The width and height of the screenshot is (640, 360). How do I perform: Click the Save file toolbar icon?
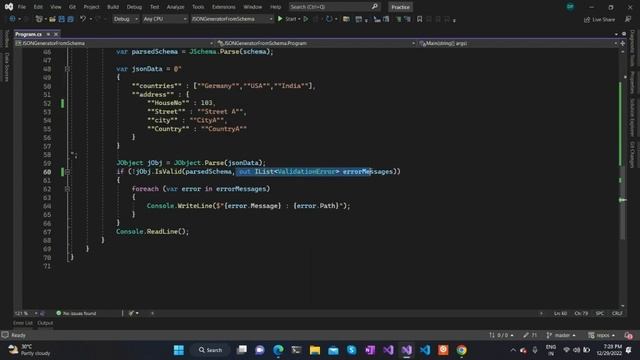point(62,19)
